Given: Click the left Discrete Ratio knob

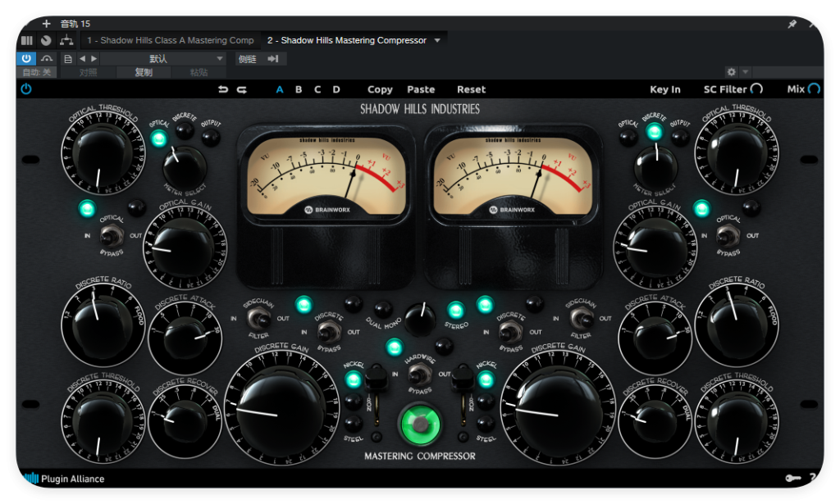Looking at the screenshot, I should pos(103,325).
